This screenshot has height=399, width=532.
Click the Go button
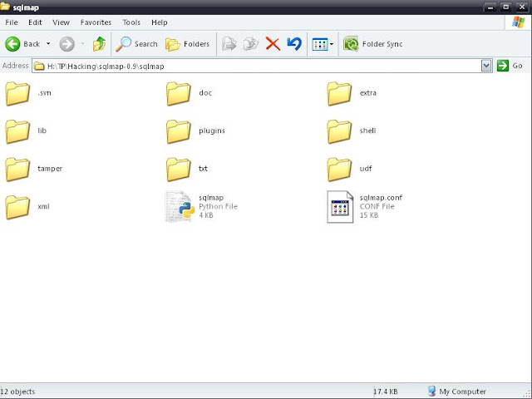[510, 66]
